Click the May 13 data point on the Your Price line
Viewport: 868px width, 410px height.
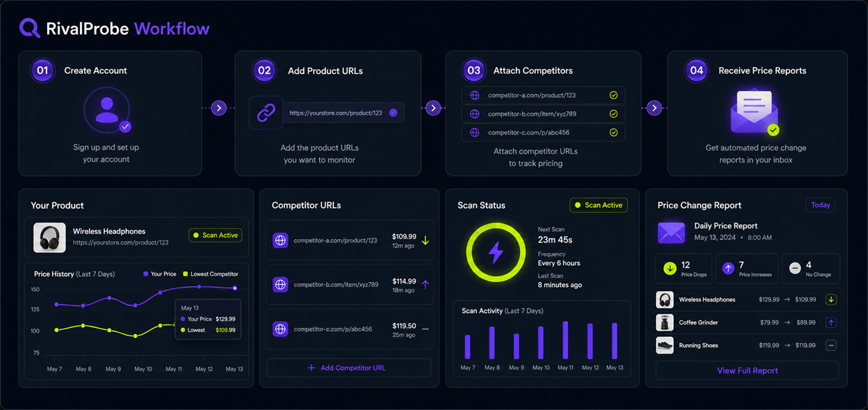coord(234,288)
